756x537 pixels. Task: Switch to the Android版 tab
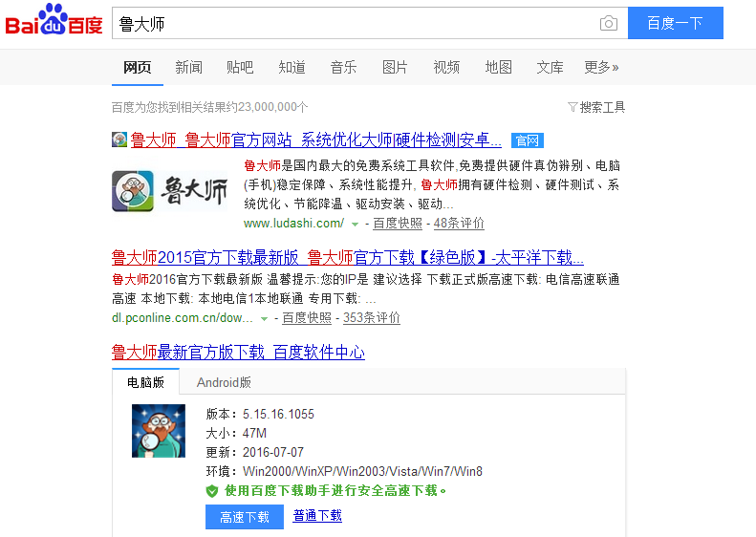coord(224,382)
